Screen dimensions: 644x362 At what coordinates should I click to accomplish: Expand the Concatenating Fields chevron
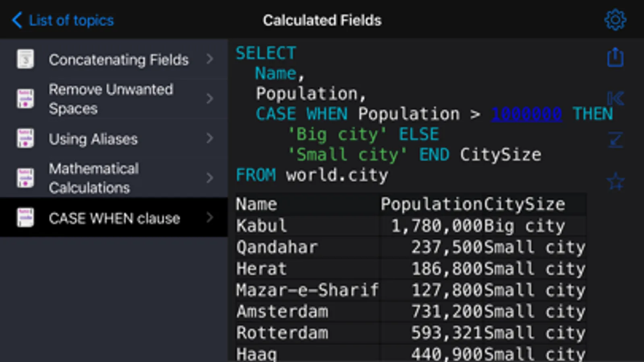click(209, 59)
